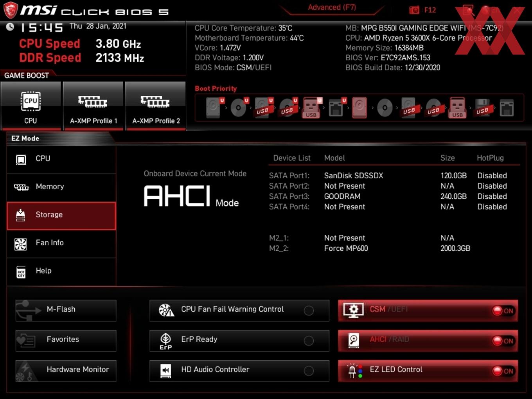Select the legacy USB key boot icon
The image size is (532, 399).
pos(457,108)
